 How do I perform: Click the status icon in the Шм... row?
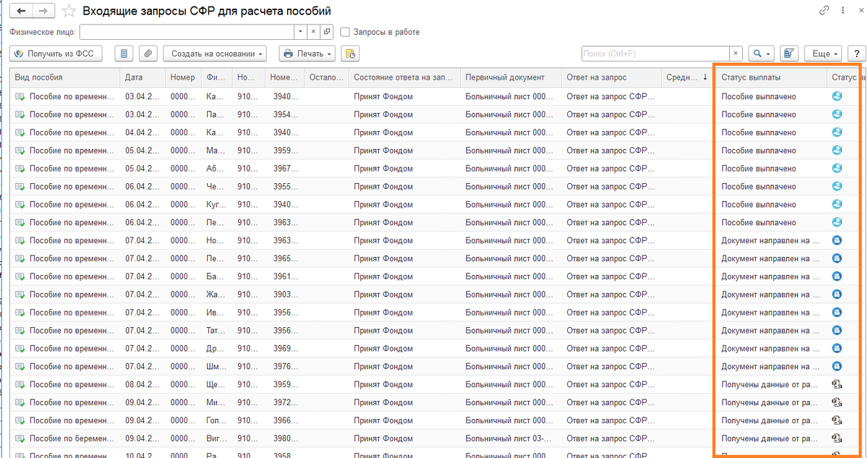[837, 367]
